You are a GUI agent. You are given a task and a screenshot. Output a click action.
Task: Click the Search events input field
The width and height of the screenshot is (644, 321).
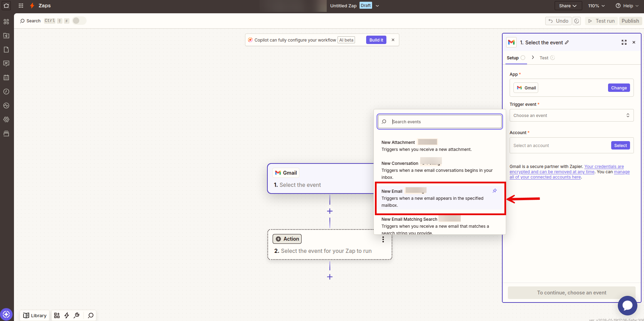439,122
